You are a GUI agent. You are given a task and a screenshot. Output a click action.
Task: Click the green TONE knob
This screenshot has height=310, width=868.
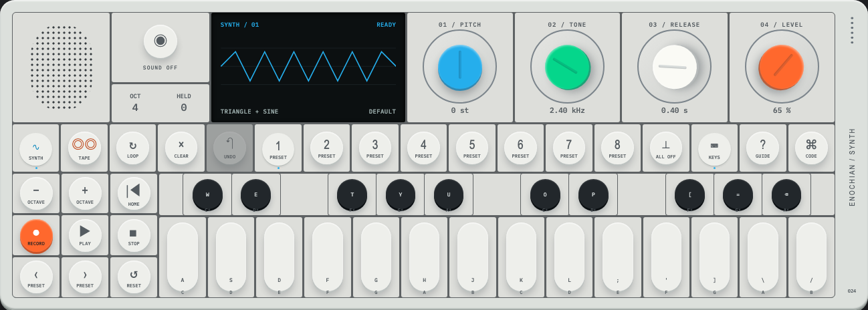(568, 67)
